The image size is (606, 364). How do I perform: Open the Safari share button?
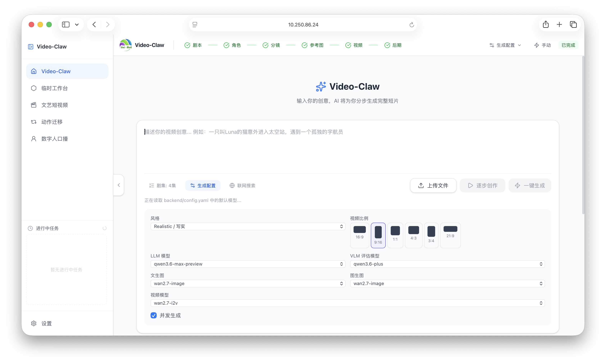546,24
